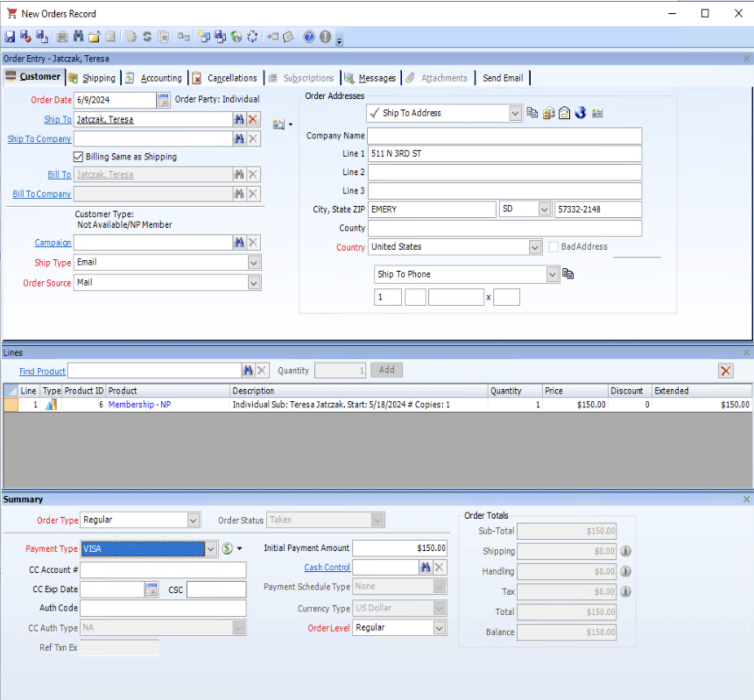Click inside the CC Account # field
Viewport: 754px width, 700px height.
pos(162,570)
